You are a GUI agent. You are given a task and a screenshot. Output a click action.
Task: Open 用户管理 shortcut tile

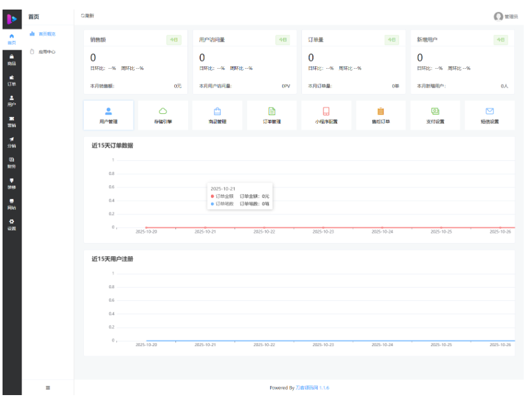click(x=108, y=115)
